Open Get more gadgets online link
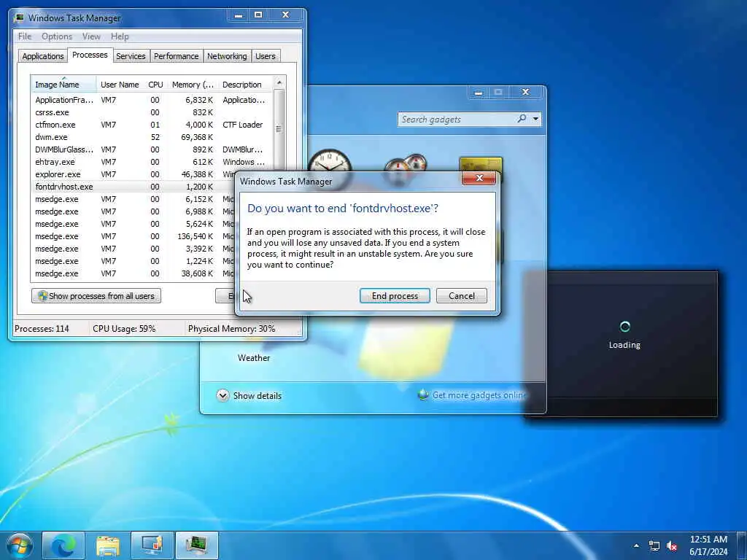This screenshot has width=747, height=560. [x=479, y=394]
